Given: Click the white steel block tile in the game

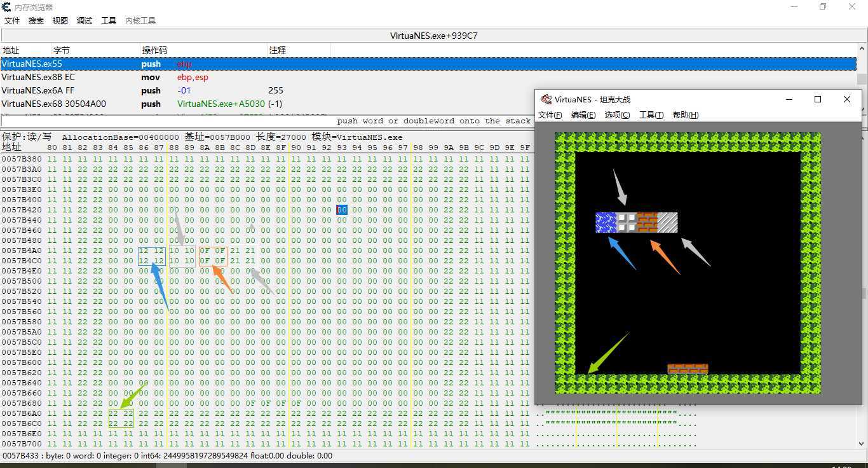Looking at the screenshot, I should tap(627, 223).
